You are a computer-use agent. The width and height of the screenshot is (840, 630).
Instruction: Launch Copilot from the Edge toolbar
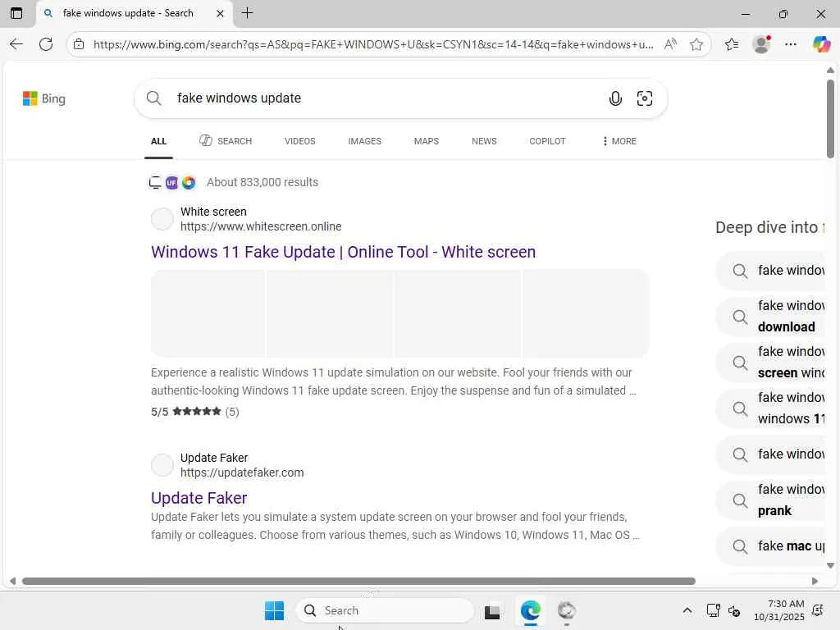(821, 44)
